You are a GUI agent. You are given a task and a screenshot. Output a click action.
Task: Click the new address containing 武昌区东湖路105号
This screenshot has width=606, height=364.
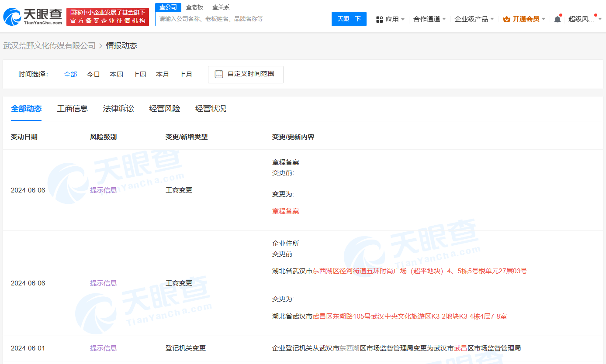[x=390, y=316]
